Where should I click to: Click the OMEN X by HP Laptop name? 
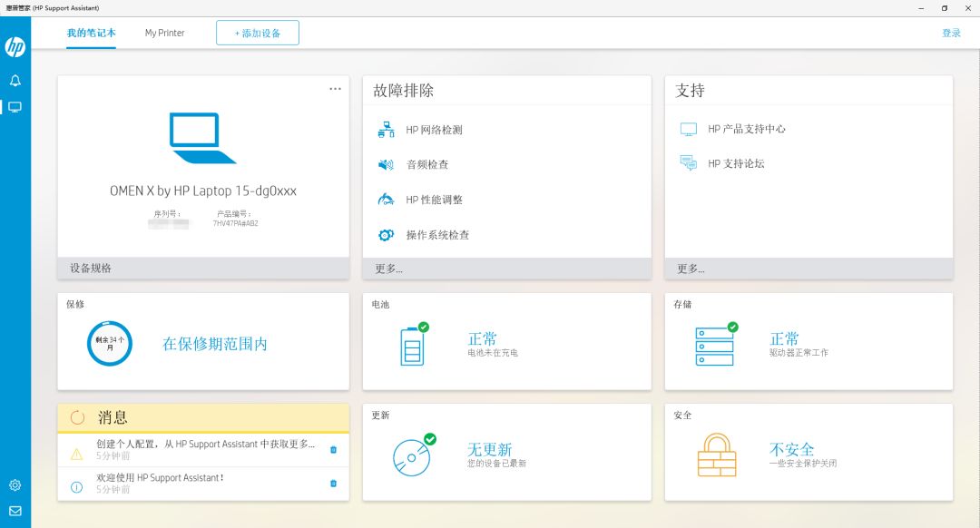coord(203,191)
